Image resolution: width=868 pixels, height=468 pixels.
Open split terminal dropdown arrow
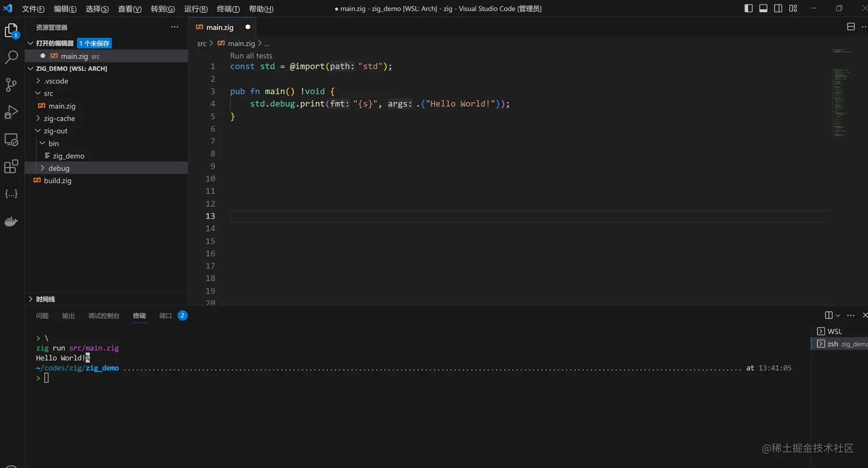pos(838,315)
